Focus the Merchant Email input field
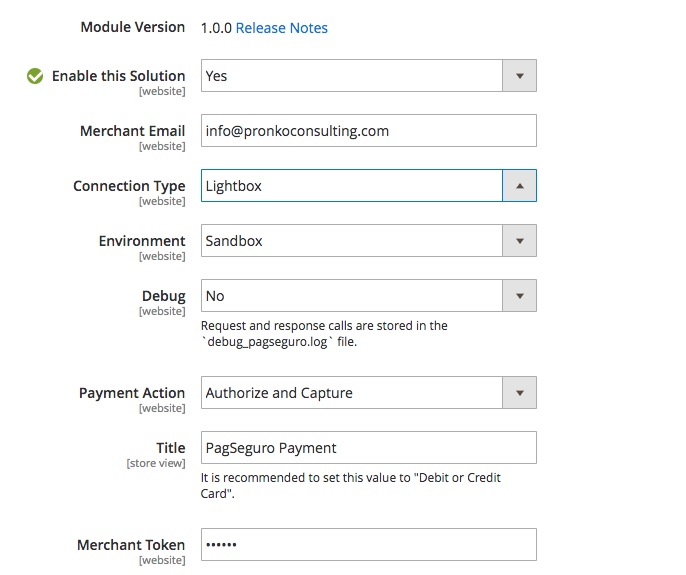Image resolution: width=686 pixels, height=575 pixels. 369,131
